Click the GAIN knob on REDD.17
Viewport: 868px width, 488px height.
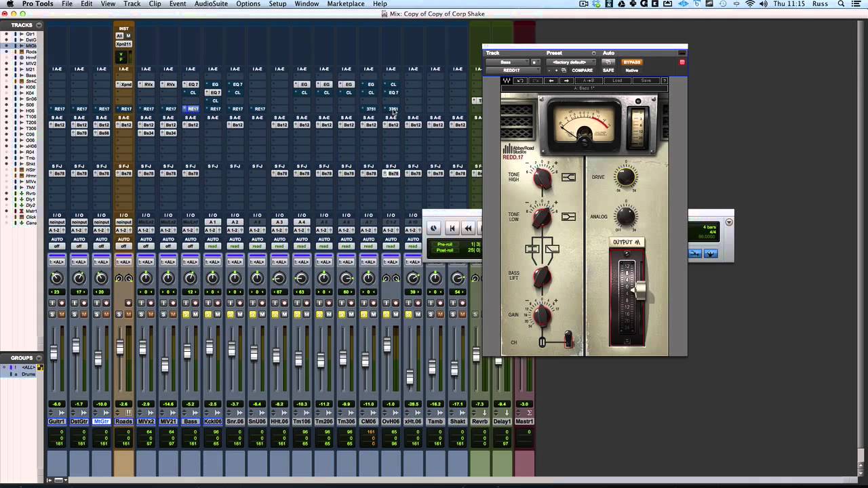(542, 315)
